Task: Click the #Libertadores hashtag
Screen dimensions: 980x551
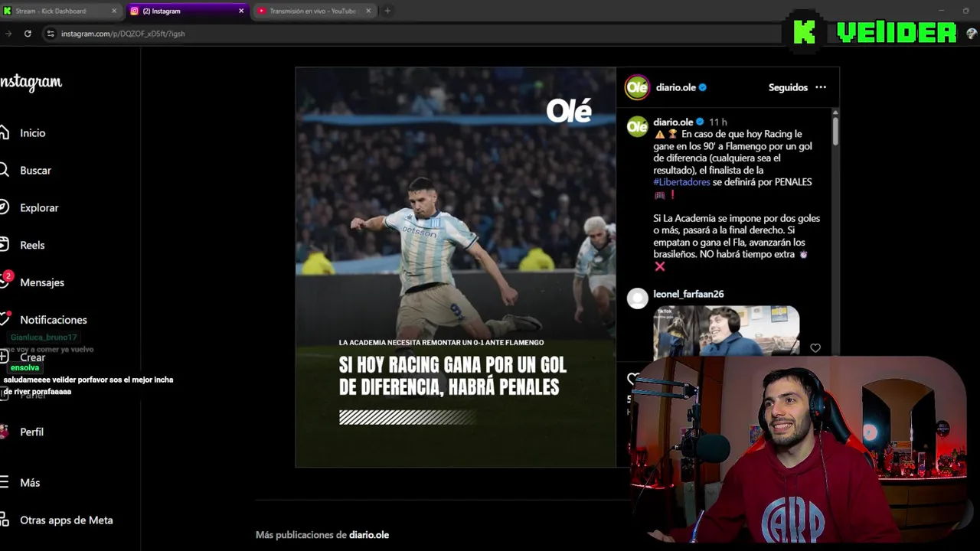Action: tap(681, 182)
